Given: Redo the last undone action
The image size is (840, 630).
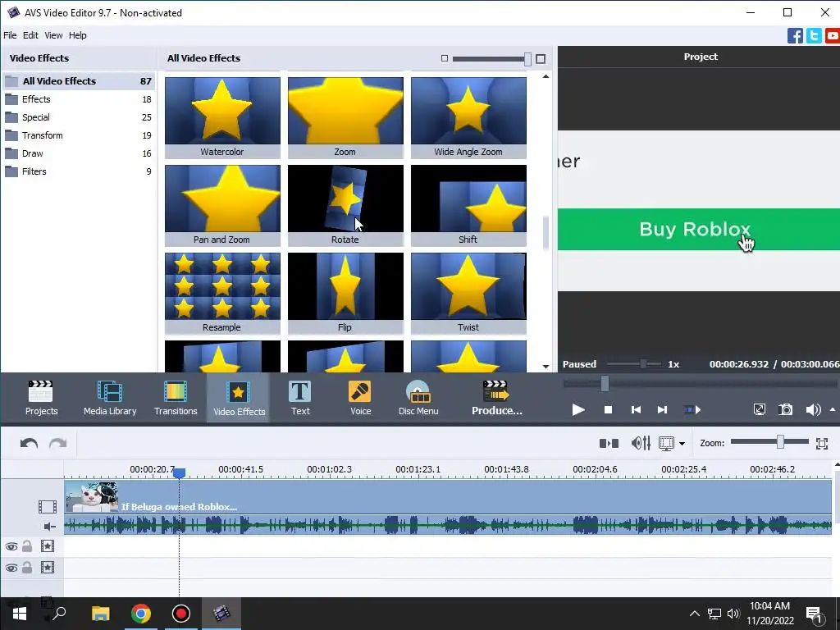Looking at the screenshot, I should 58,444.
